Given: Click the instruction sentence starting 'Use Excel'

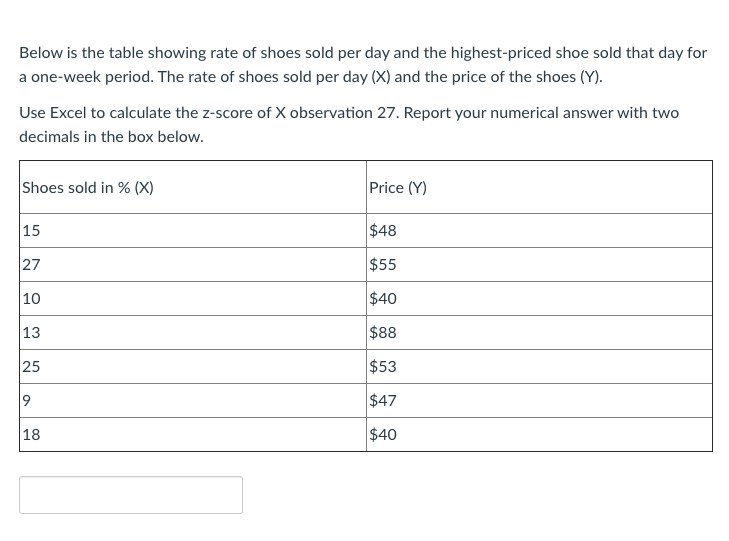Looking at the screenshot, I should (x=349, y=124).
